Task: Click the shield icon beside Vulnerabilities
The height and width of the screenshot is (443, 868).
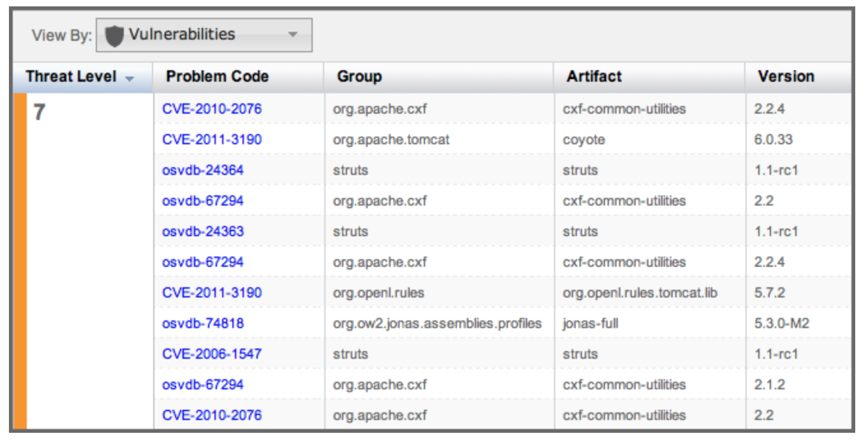Action: [114, 35]
